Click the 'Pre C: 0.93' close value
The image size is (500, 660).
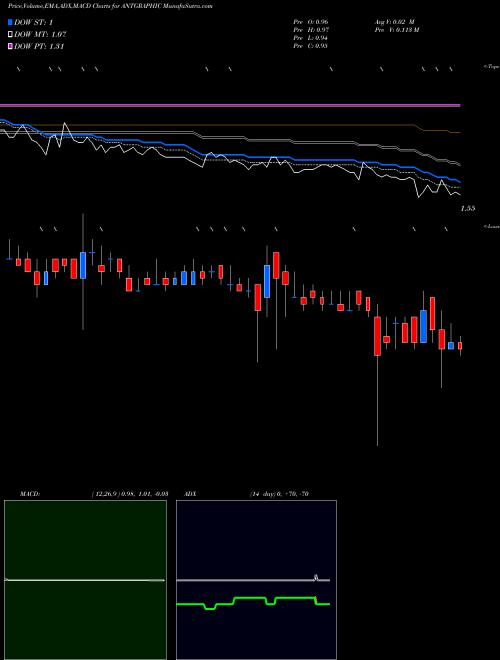[311, 46]
